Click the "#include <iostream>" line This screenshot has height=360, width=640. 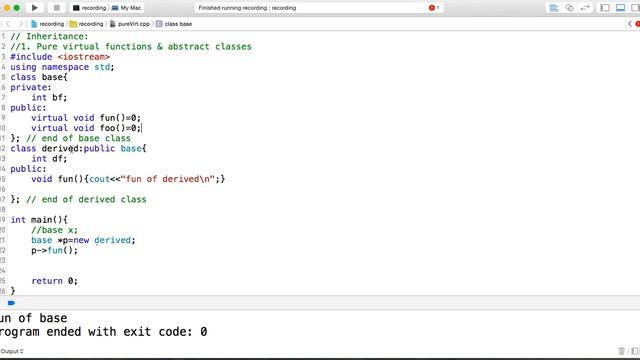point(60,57)
